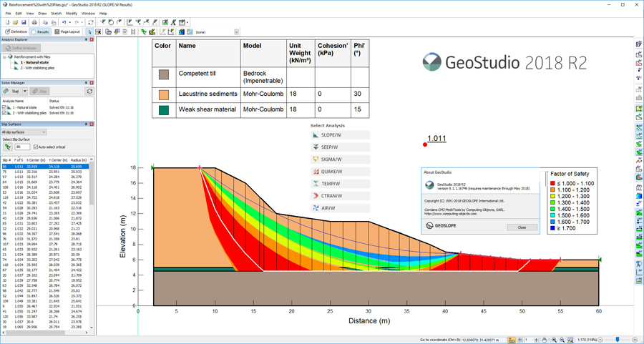This screenshot has width=644, height=344.
Task: Click the zoom slider handle in status bar
Action: point(618,340)
